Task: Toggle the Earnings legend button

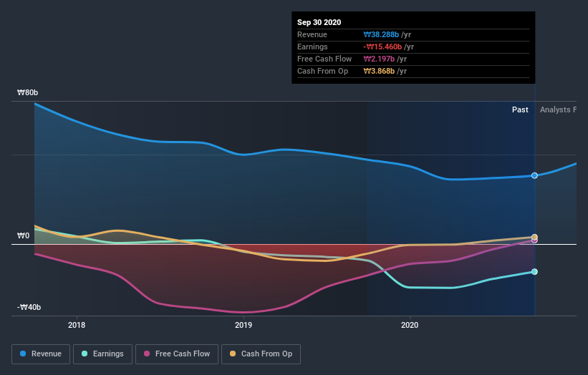Action: 102,354
